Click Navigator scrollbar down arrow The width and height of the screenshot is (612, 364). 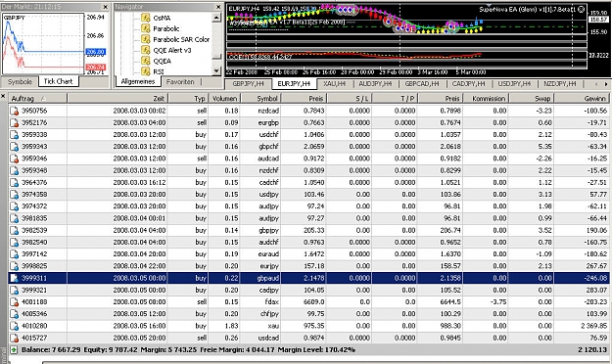[x=216, y=70]
